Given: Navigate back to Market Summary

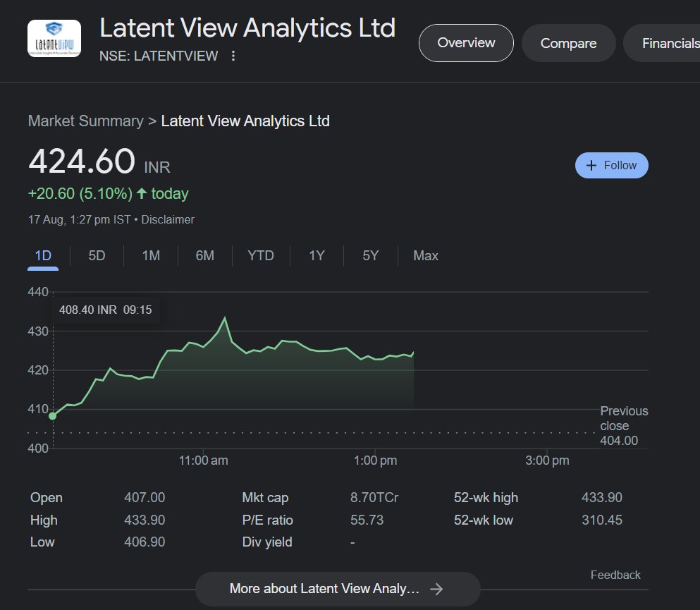Looking at the screenshot, I should 85,121.
